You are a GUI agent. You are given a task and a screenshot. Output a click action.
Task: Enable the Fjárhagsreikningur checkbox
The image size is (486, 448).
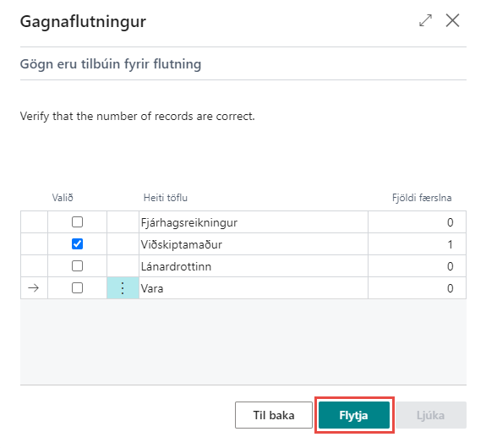77,222
